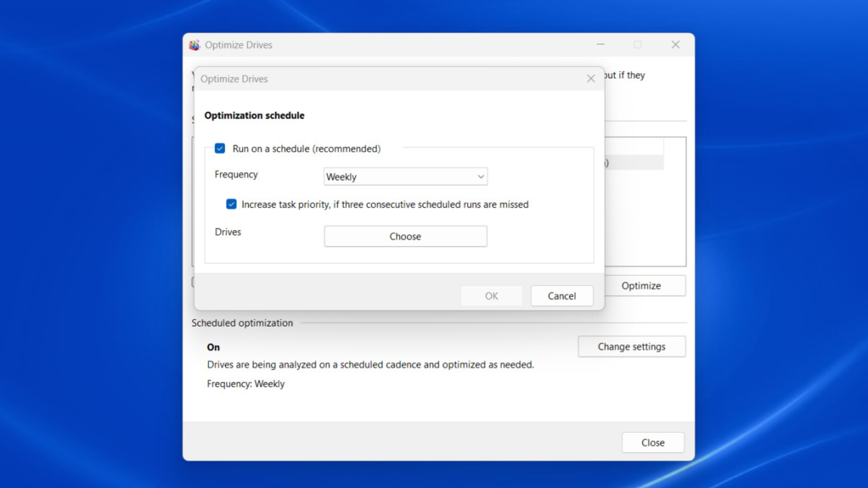Click the Close button at the bottom right
The width and height of the screenshot is (868, 488).
point(653,443)
